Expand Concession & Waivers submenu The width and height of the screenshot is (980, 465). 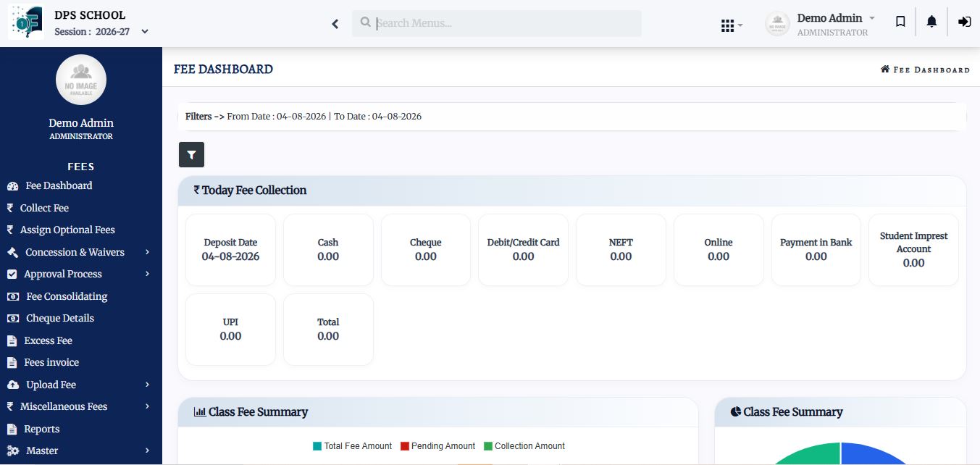coord(81,252)
